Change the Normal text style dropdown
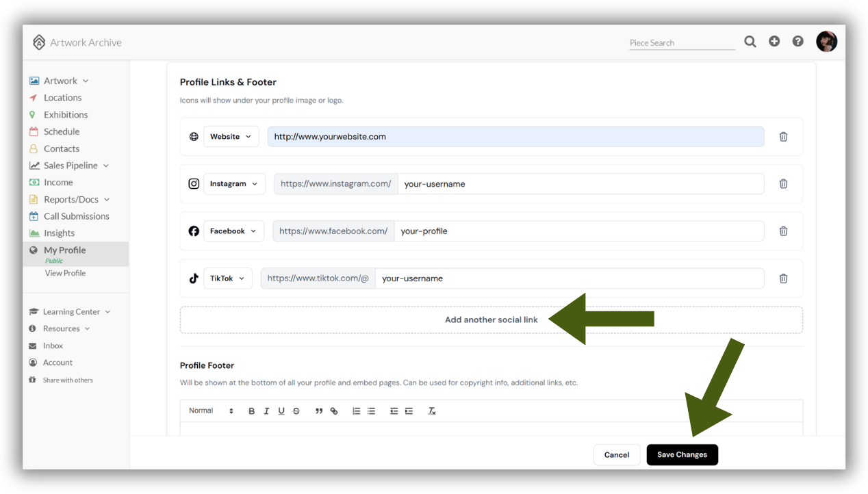The width and height of the screenshot is (868, 494). point(211,411)
